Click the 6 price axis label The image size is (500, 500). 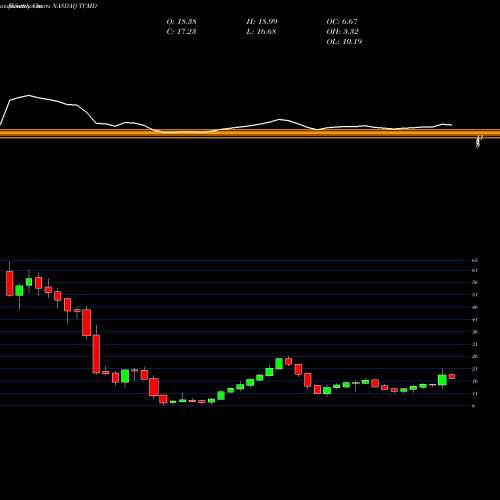click(x=473, y=406)
